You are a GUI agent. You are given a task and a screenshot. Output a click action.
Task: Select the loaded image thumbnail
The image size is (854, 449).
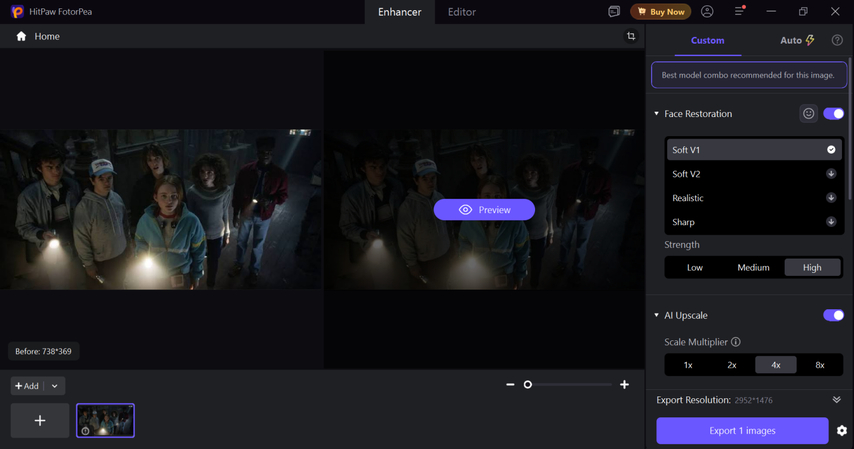[105, 420]
